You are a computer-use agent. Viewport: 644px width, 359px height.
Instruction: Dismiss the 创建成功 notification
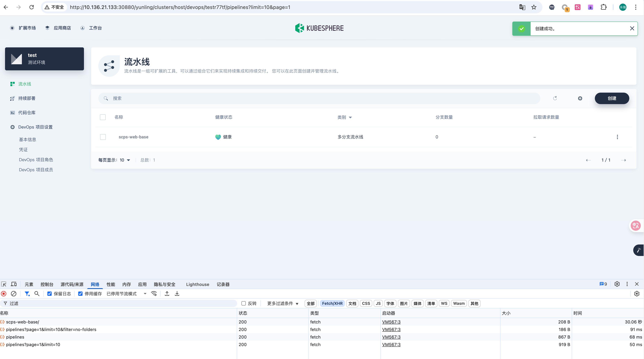tap(632, 29)
